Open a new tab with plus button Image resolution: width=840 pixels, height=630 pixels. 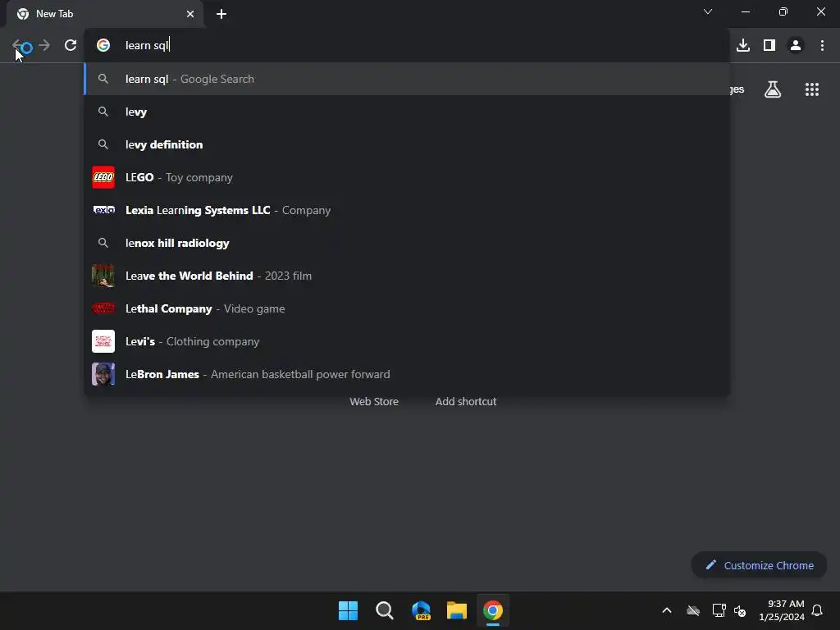221,14
